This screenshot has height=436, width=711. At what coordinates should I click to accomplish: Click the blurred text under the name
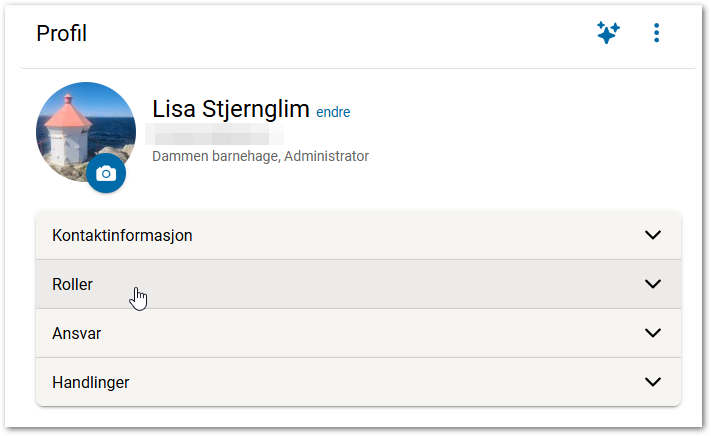pos(215,134)
